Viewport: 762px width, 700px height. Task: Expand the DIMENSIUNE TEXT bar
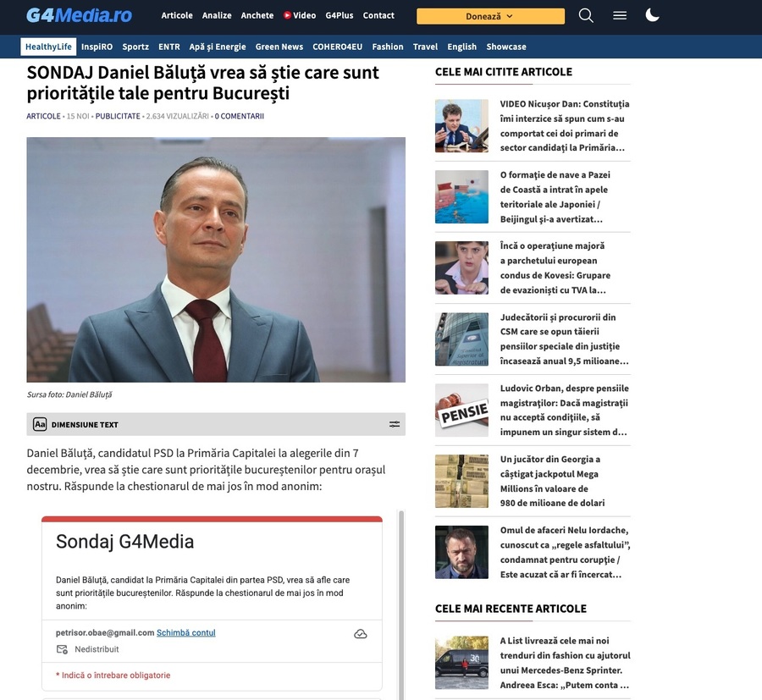click(x=216, y=424)
